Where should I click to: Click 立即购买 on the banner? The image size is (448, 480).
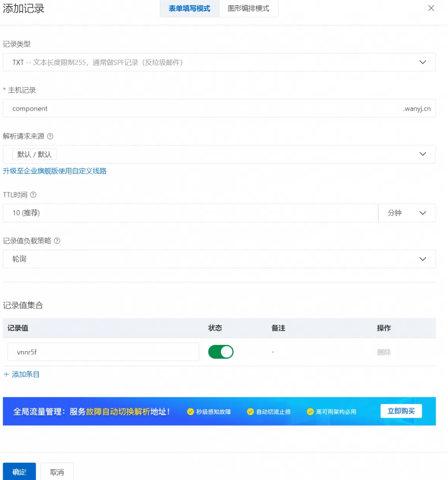point(401,411)
